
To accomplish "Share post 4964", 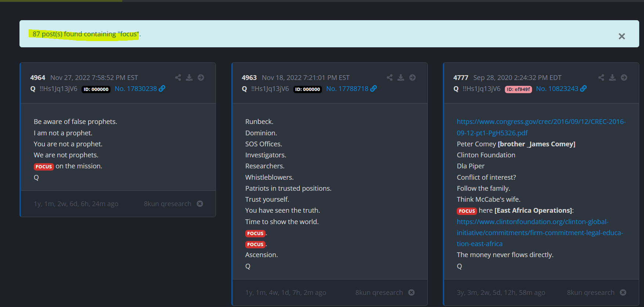I will [178, 77].
